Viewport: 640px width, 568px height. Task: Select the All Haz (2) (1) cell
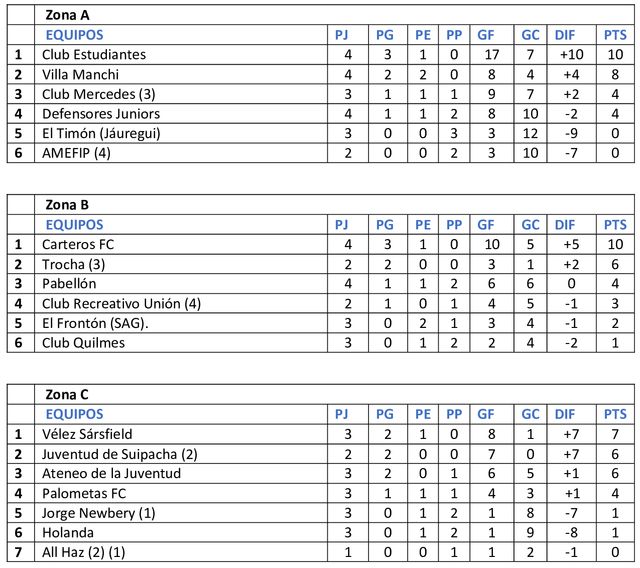click(84, 552)
